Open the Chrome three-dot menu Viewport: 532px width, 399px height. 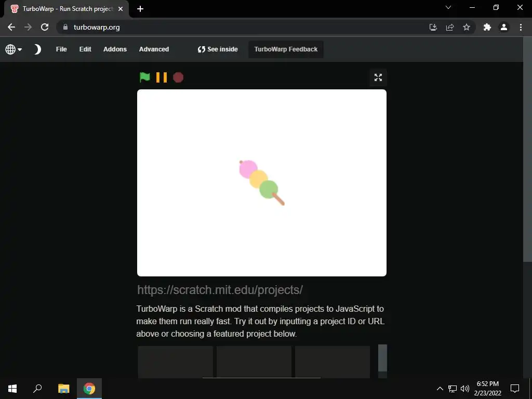(521, 27)
